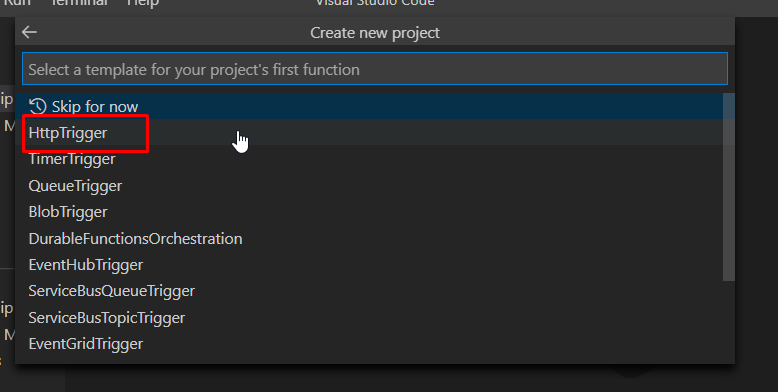The image size is (778, 392).
Task: Select the DurableFunctionsOrchestration template
Action: click(369, 238)
